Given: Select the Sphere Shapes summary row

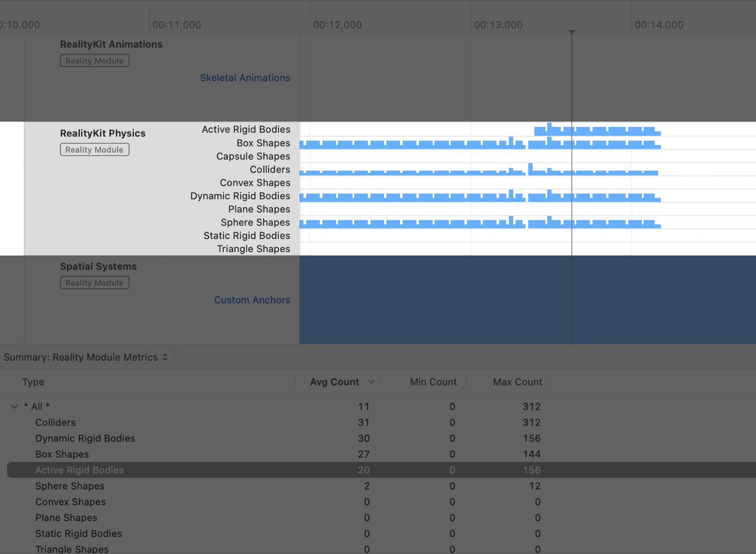Looking at the screenshot, I should pyautogui.click(x=69, y=486).
